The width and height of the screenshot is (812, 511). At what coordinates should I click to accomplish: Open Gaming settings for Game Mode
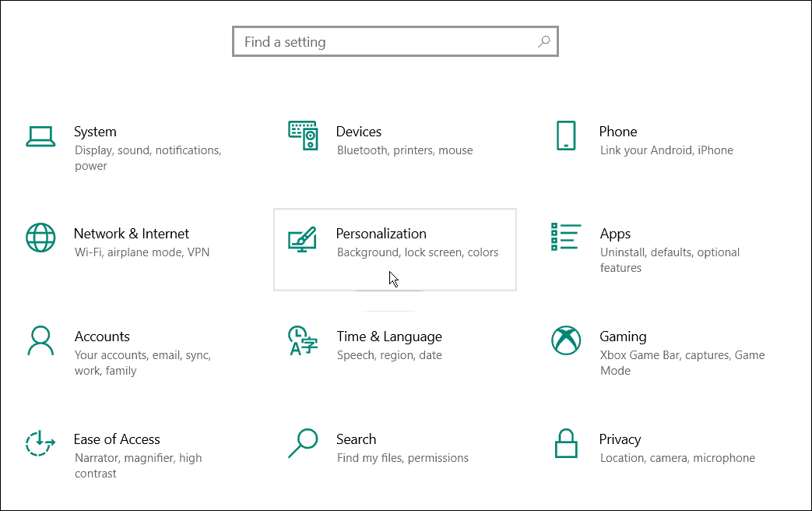tap(623, 337)
